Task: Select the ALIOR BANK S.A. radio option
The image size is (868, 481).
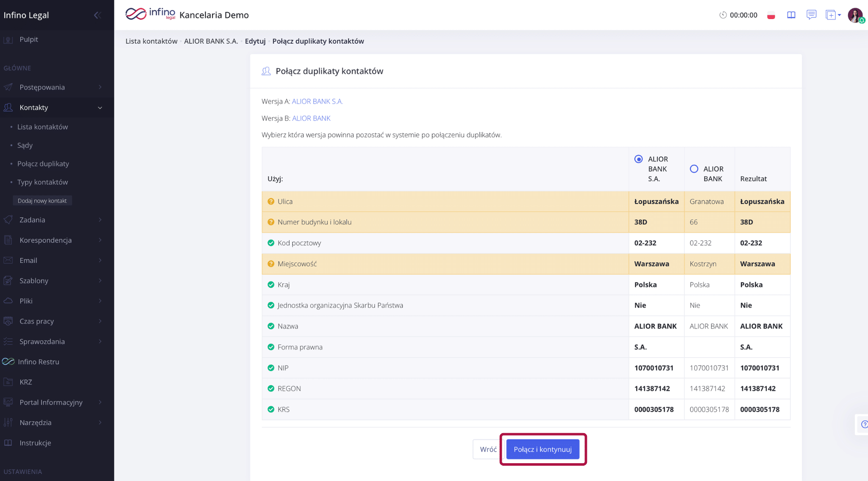Action: tap(638, 159)
